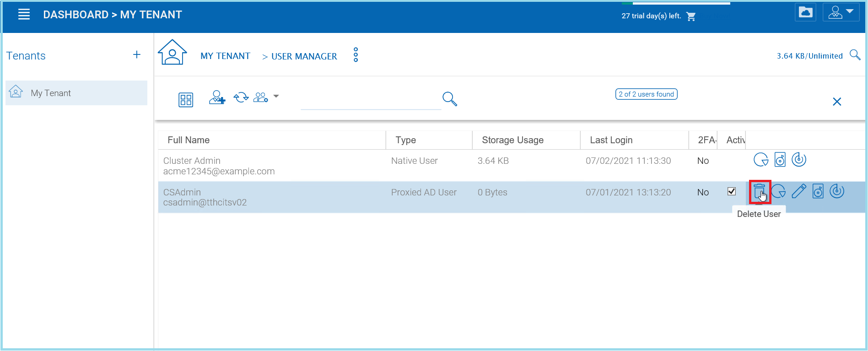Click the user search input field
868x351 pixels.
tap(371, 100)
